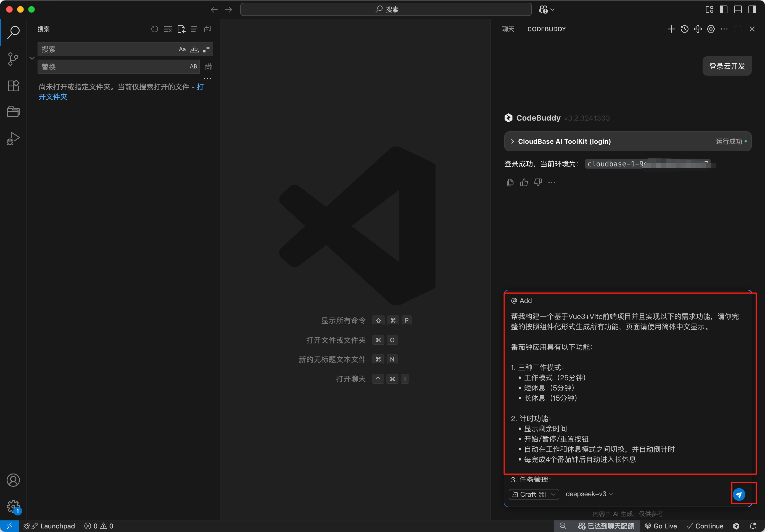Open remote window status bar button
Image resolution: width=765 pixels, height=532 pixels.
9,526
